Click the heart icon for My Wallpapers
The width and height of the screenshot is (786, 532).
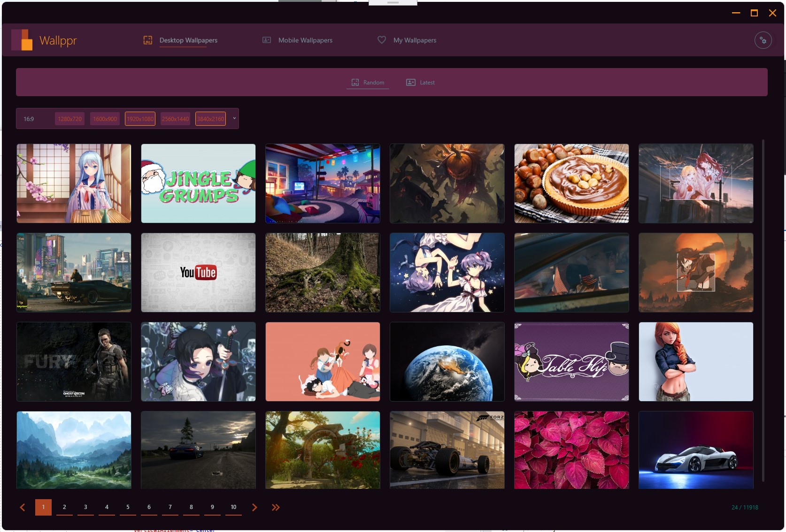pos(382,40)
